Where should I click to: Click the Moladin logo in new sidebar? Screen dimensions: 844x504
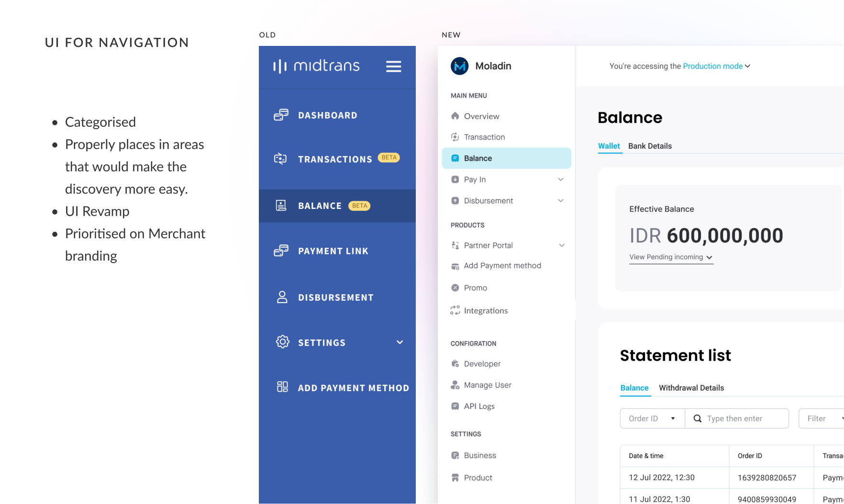460,66
